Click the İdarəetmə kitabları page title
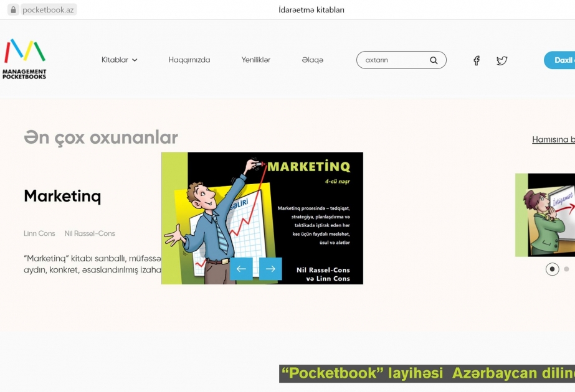The image size is (575, 392). click(311, 10)
